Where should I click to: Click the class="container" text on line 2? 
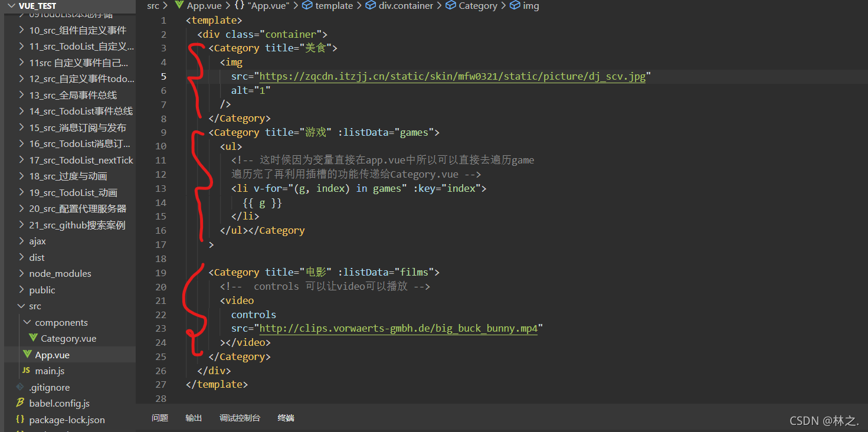pyautogui.click(x=273, y=34)
